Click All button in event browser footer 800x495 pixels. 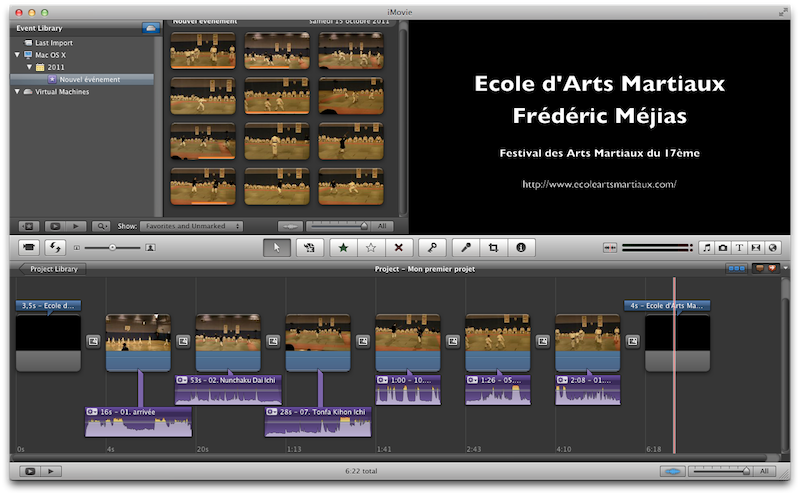pos(382,226)
